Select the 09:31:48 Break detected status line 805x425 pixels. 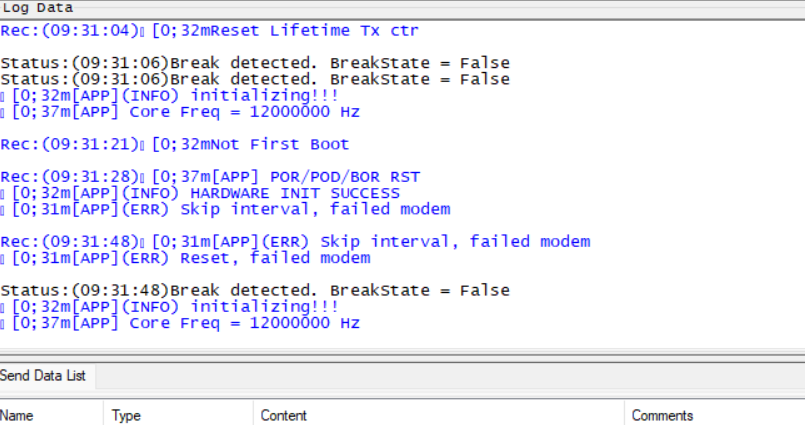coord(255,291)
